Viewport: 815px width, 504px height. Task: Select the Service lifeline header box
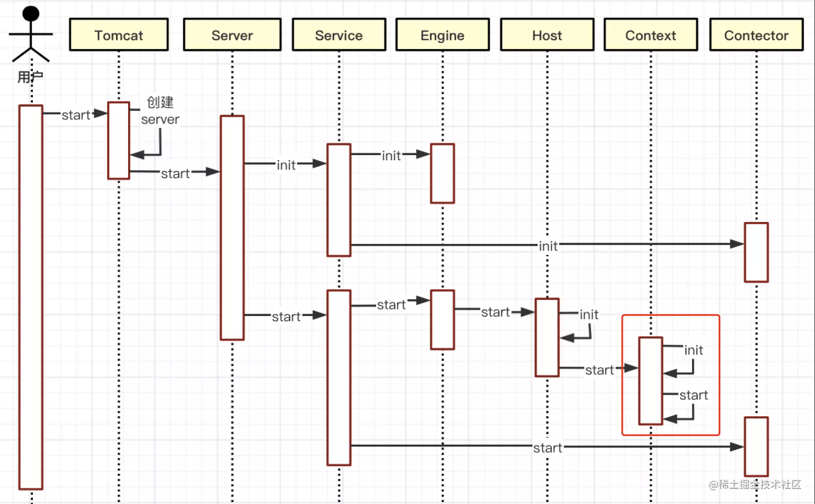tap(339, 35)
